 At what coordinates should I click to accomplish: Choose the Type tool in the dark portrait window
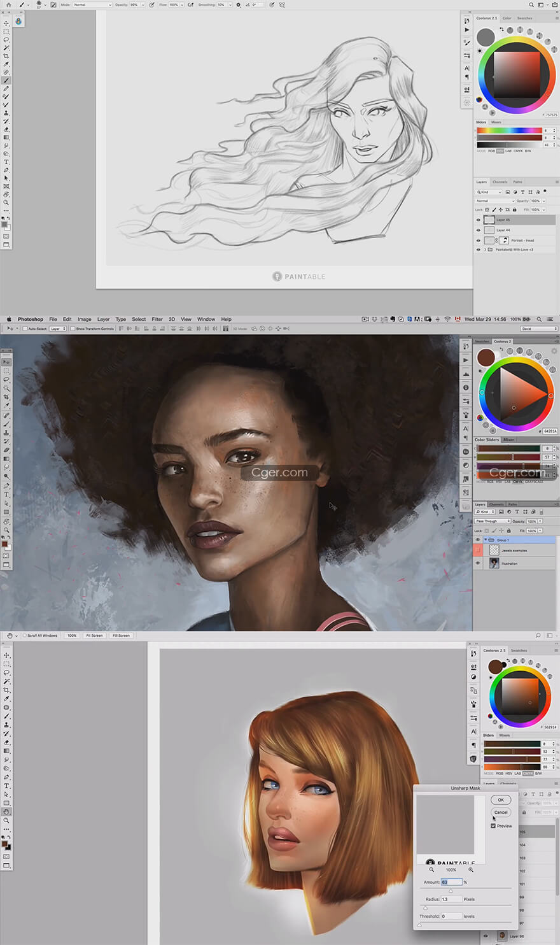point(6,494)
